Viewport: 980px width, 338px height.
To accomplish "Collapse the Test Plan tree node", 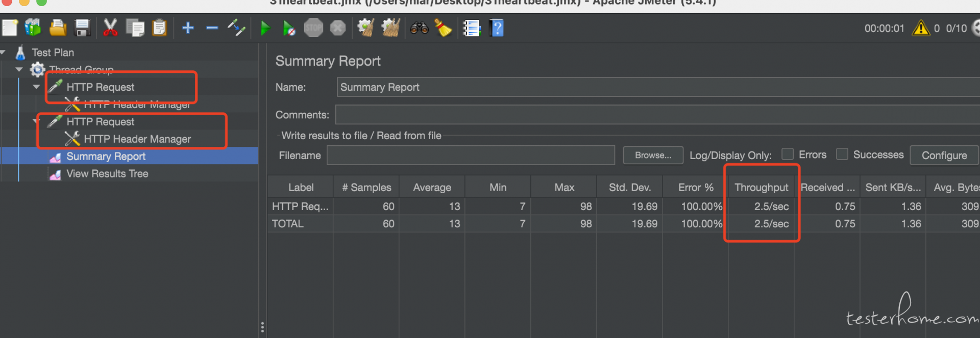I will [x=3, y=53].
